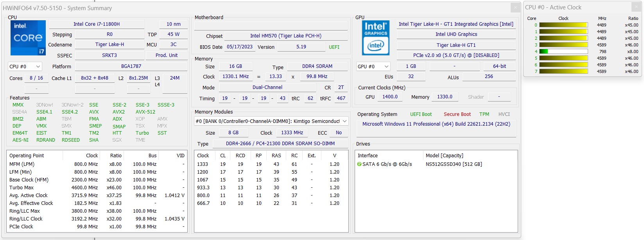Open the GPU #0 selector dropdown
The width and height of the screenshot is (644, 240).
pyautogui.click(x=373, y=66)
